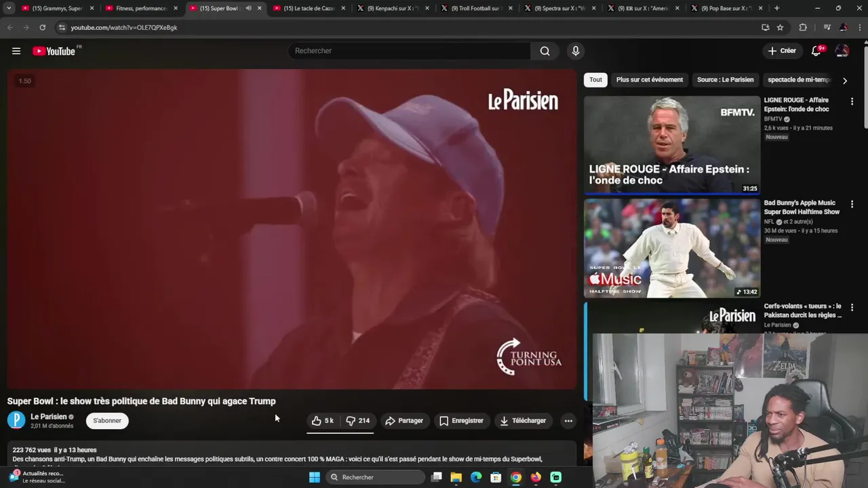View site information icon in address bar
The height and width of the screenshot is (488, 868).
pos(62,27)
